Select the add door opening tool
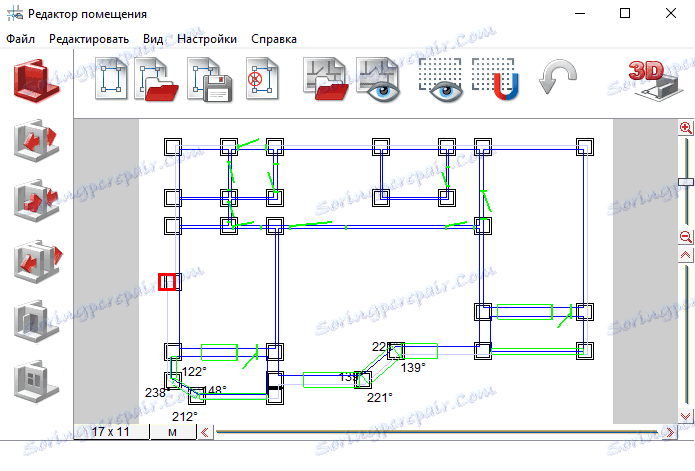Image resolution: width=695 pixels, height=471 pixels. 36,321
